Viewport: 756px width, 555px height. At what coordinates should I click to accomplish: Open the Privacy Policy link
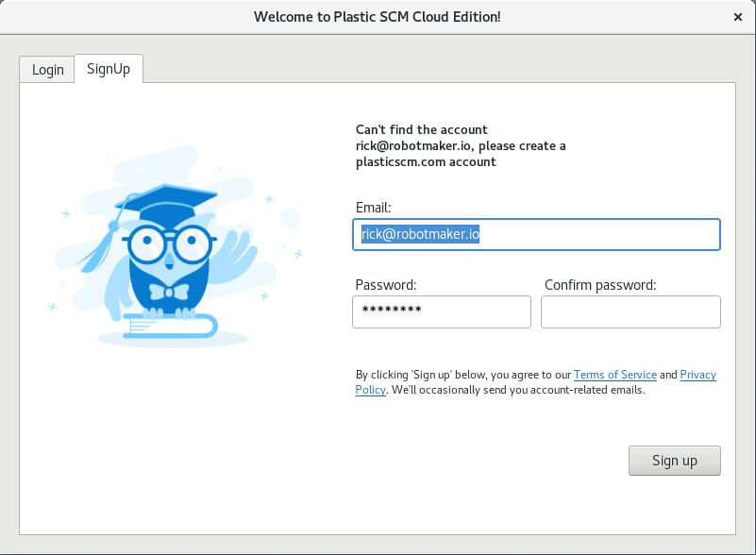(x=698, y=375)
